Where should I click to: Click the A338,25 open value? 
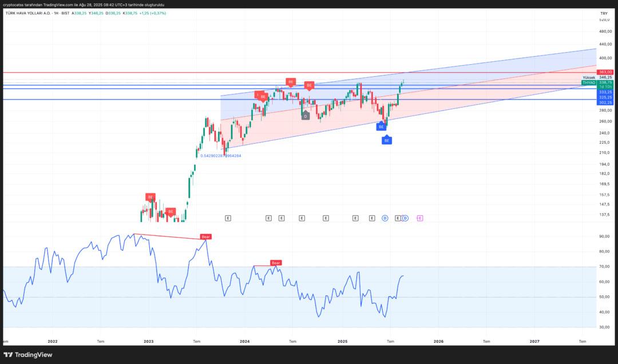79,13
